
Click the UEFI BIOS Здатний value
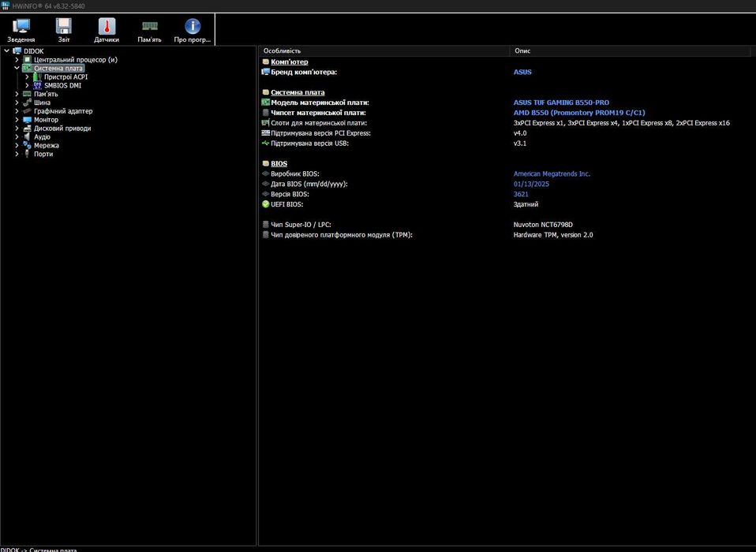(x=526, y=204)
